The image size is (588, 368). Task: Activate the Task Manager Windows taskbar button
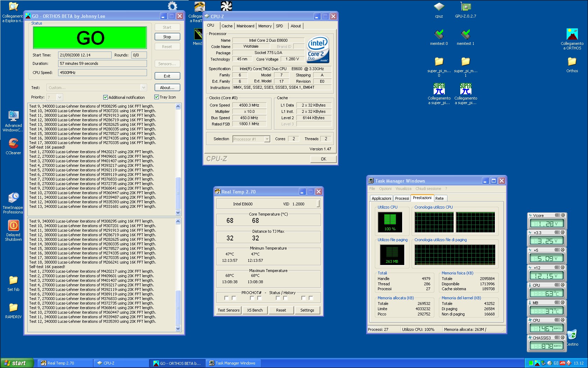click(233, 363)
